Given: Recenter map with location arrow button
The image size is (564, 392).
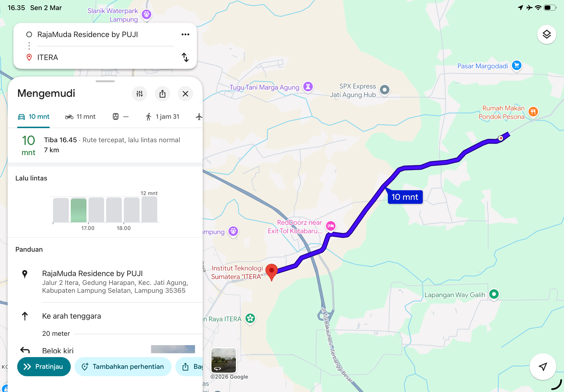Looking at the screenshot, I should click(x=543, y=366).
